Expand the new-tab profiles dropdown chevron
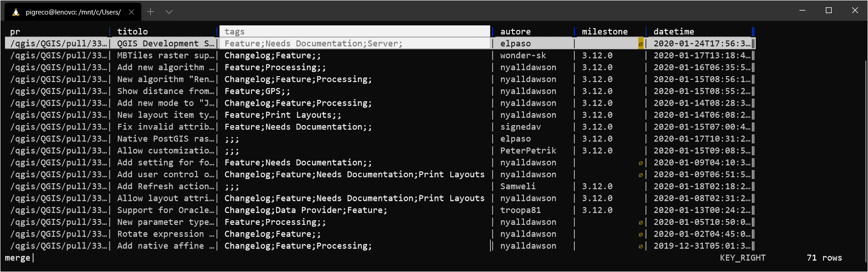This screenshot has height=272, width=868. click(169, 12)
